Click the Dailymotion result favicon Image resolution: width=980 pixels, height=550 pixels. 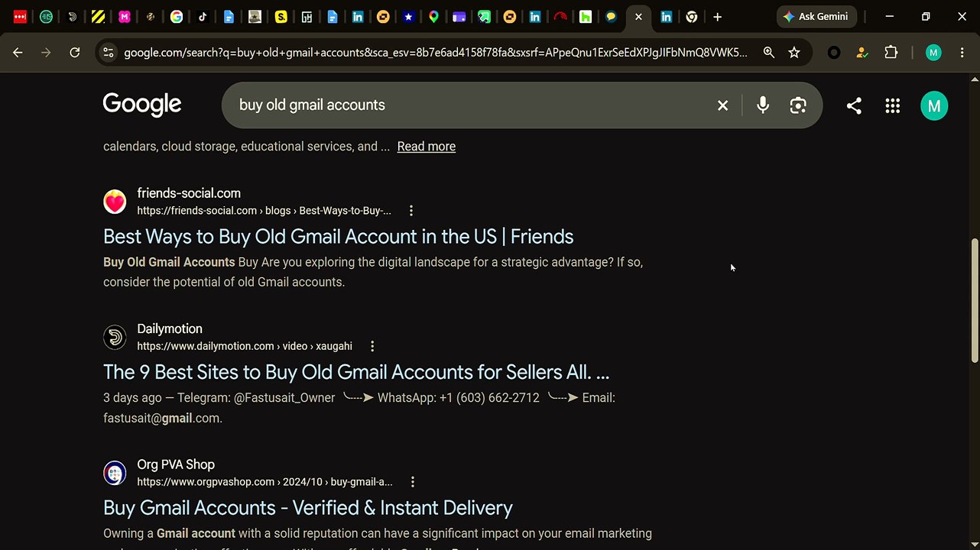click(x=115, y=337)
